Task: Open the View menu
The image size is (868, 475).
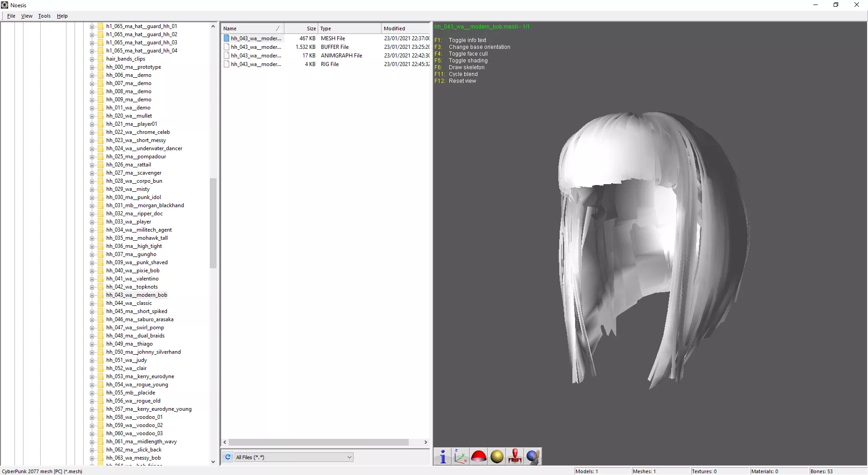Action: [x=27, y=16]
